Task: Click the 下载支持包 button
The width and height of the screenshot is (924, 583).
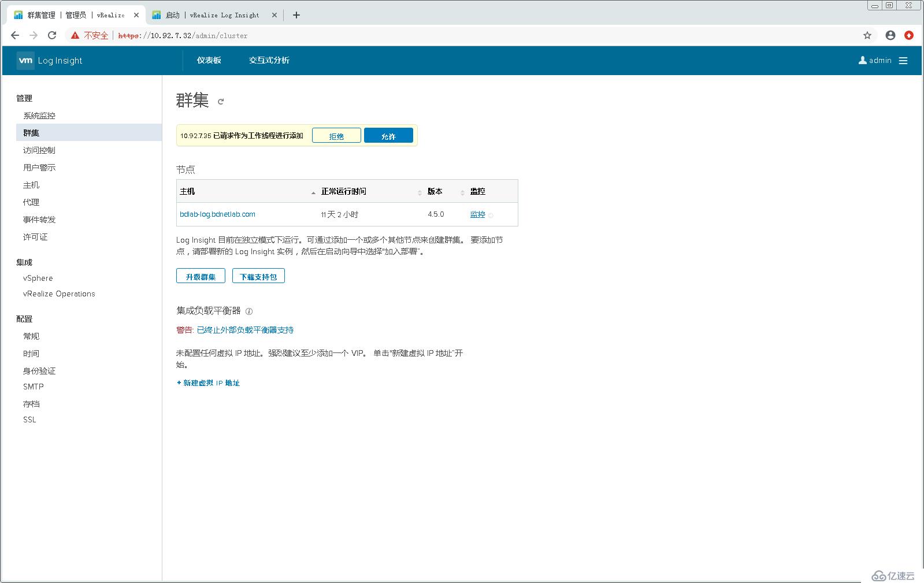Action: [258, 276]
